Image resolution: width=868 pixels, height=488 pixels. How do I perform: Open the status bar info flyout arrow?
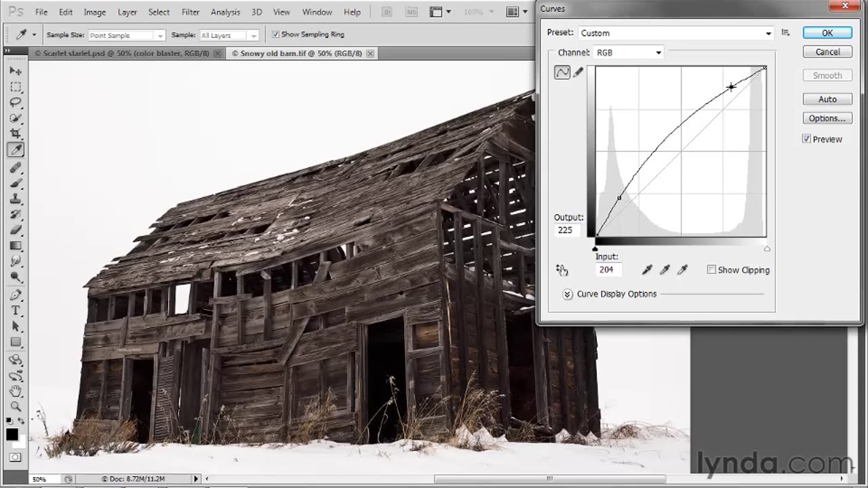[197, 479]
